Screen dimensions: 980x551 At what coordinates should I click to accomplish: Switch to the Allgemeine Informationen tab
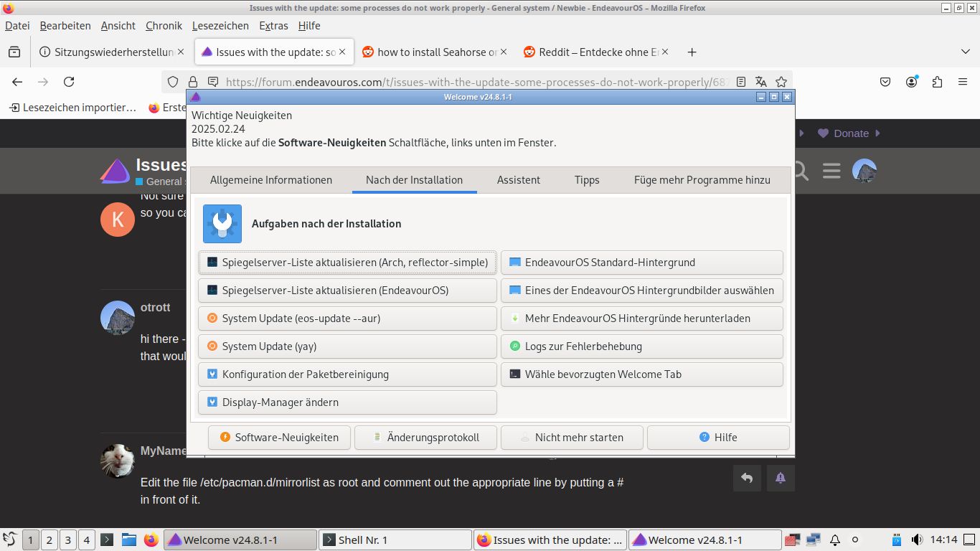tap(271, 180)
